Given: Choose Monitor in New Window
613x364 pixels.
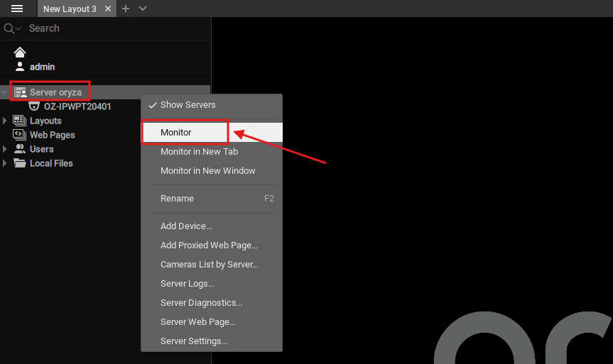Looking at the screenshot, I should [212, 171].
